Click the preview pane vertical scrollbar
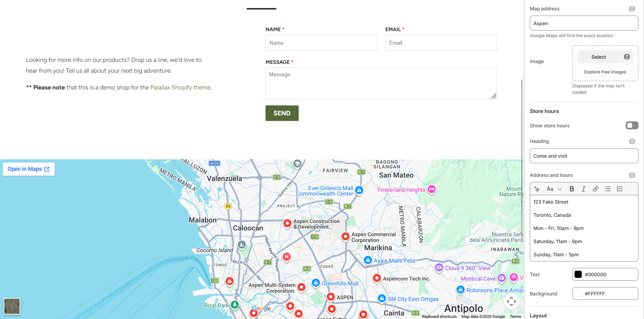The height and width of the screenshot is (319, 644). (522, 160)
